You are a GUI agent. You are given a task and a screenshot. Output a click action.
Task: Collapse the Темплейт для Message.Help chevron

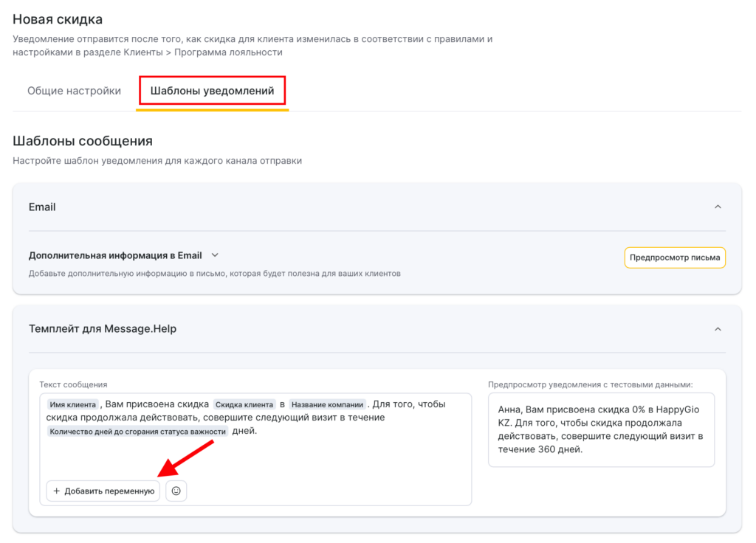click(718, 329)
